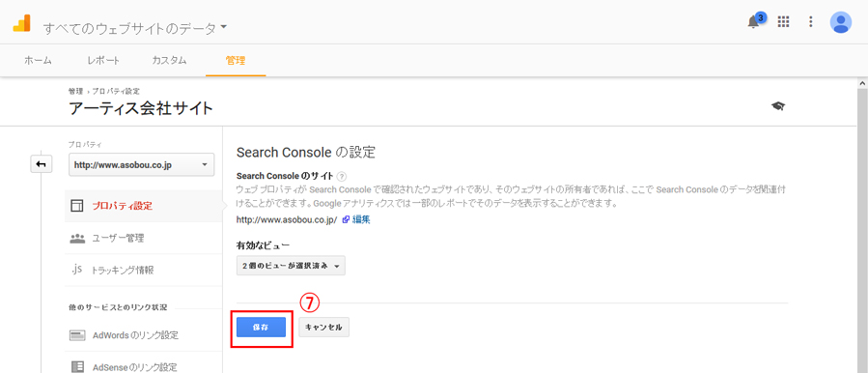Open the すべてのウェブサイトのデータ account selector
The width and height of the screenshot is (868, 373).
[x=135, y=28]
